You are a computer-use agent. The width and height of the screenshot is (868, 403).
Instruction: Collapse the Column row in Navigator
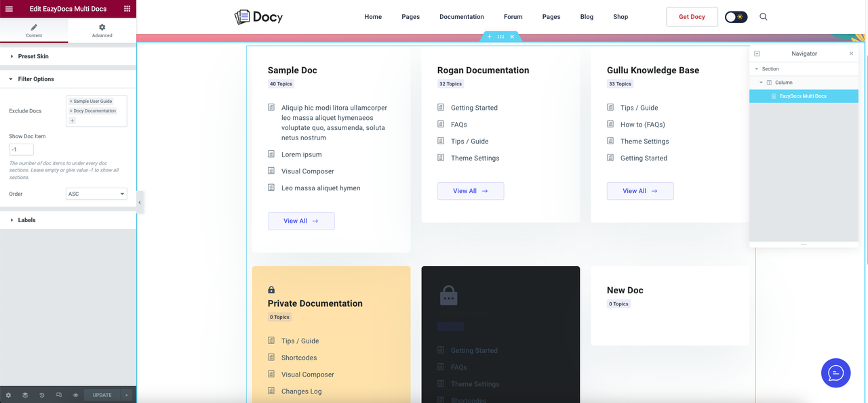762,83
